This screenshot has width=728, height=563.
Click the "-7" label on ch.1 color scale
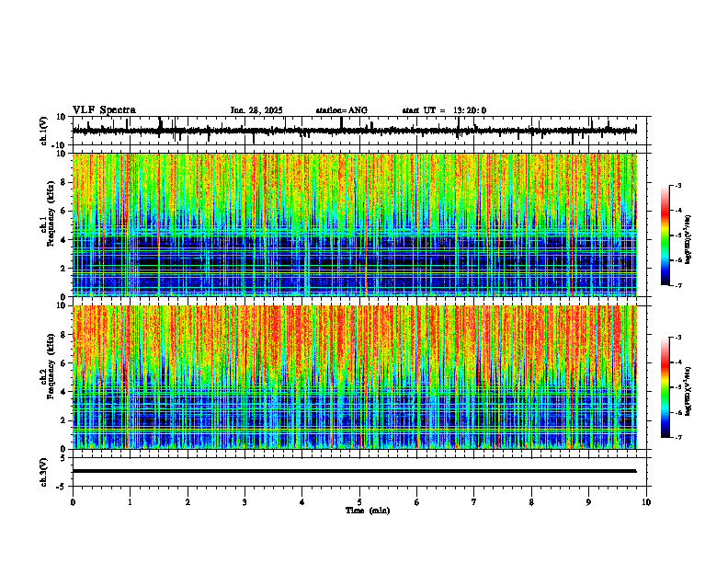pos(677,285)
